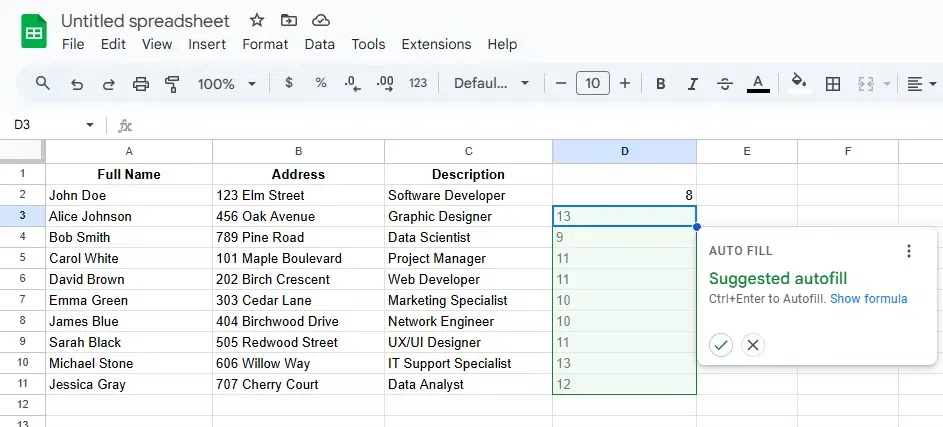Open the fill color picker
The height and width of the screenshot is (427, 943).
(798, 84)
